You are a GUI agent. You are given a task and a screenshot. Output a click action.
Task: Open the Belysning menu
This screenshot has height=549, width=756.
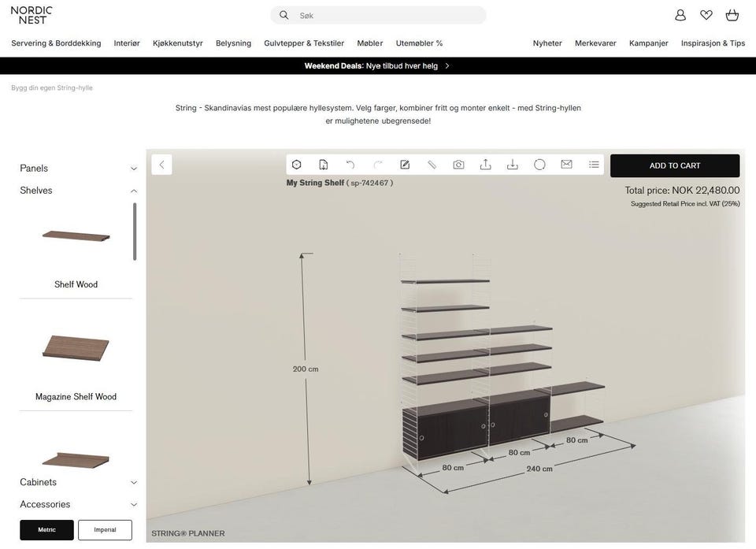pyautogui.click(x=233, y=43)
